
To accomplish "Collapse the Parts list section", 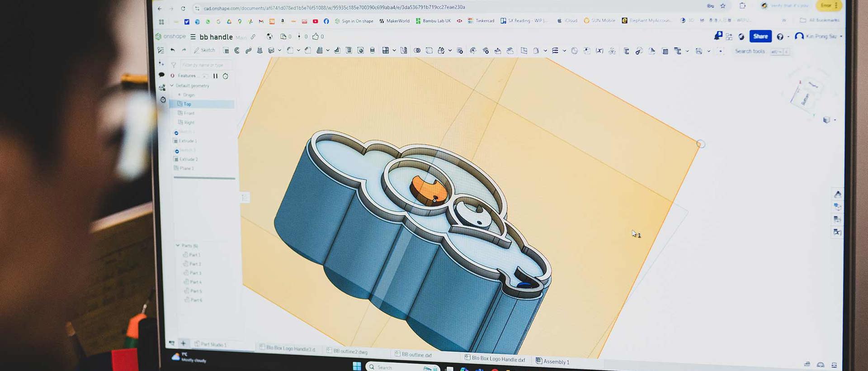I will (x=178, y=245).
